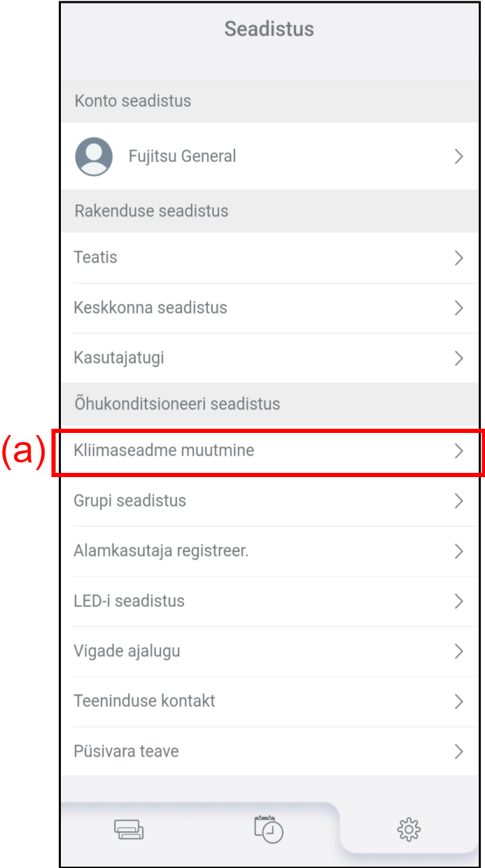485x868 pixels.
Task: Expand chevron next to Fujitsu General
Action: click(x=459, y=156)
